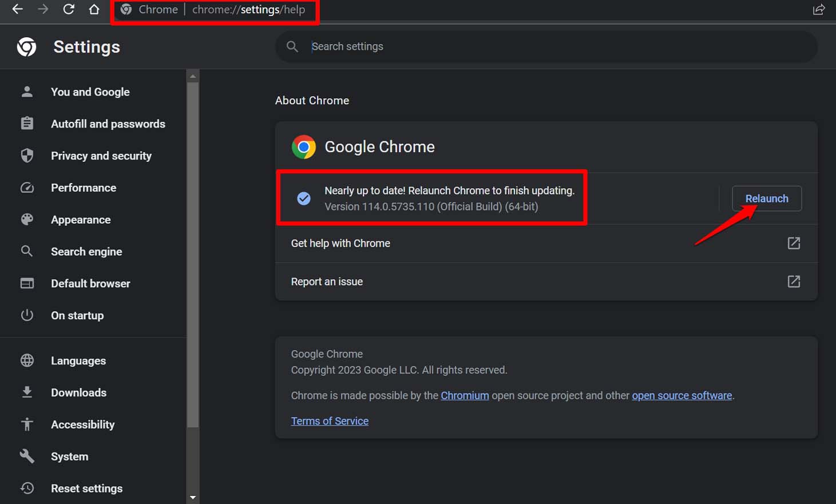Click the browser reload icon
Screen dimensions: 836x504
pos(69,9)
